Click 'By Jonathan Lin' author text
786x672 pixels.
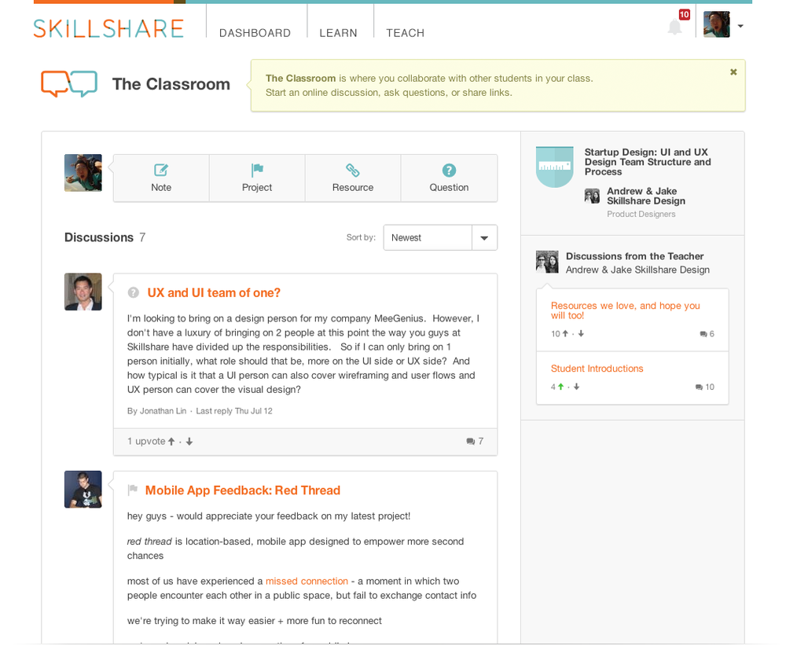[156, 411]
